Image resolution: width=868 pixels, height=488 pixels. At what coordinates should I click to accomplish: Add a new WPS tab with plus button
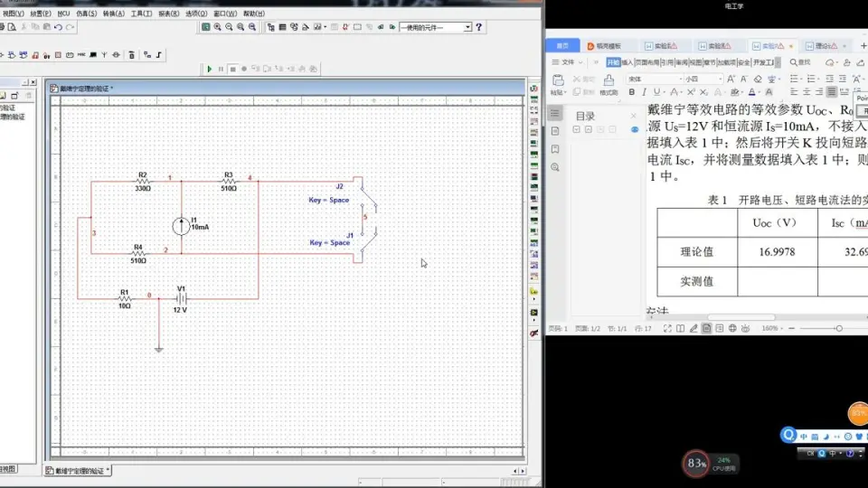(863, 45)
